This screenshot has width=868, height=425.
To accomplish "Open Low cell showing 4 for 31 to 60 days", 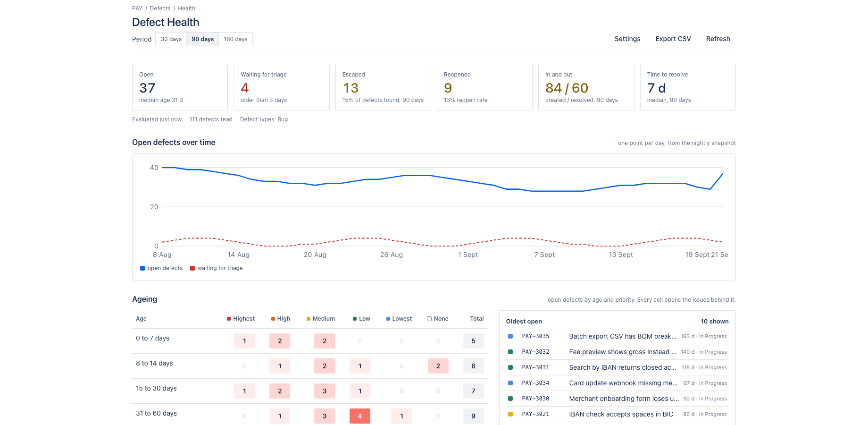I will tap(360, 416).
